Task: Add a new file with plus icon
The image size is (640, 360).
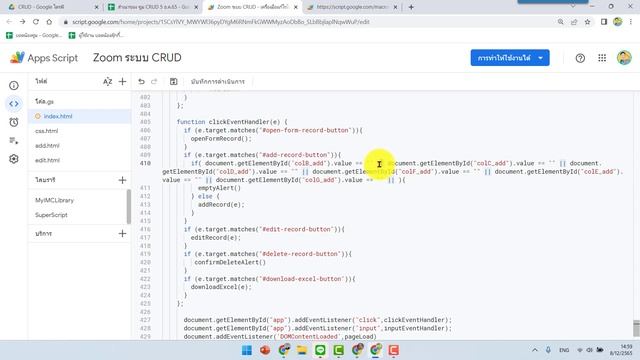Action: [122, 82]
